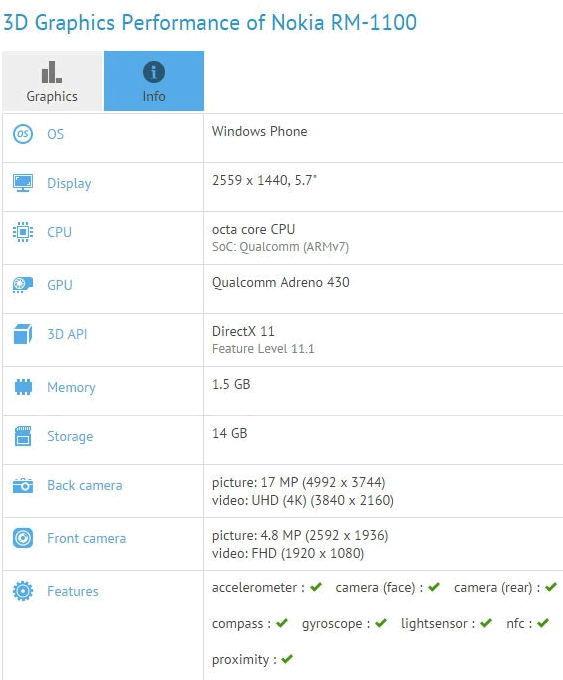Click the '14 GB' storage value
Viewport: 563px width, 680px height.
coord(229,433)
